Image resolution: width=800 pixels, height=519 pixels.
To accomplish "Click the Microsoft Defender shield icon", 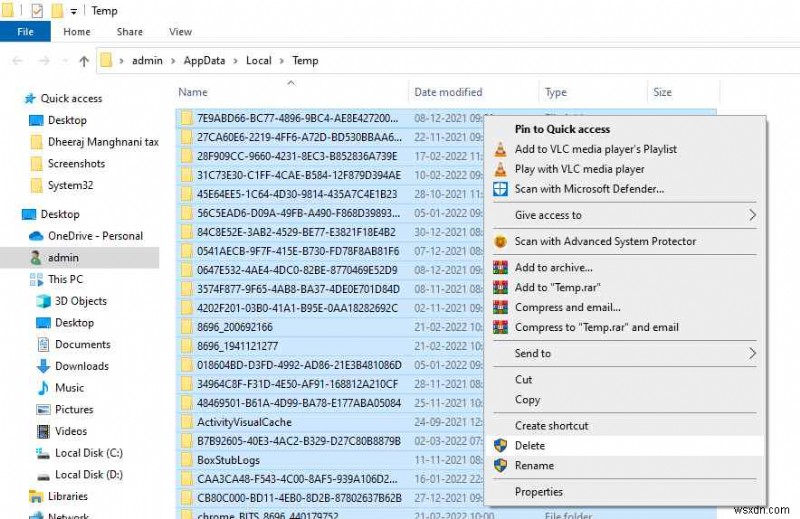I will point(500,189).
